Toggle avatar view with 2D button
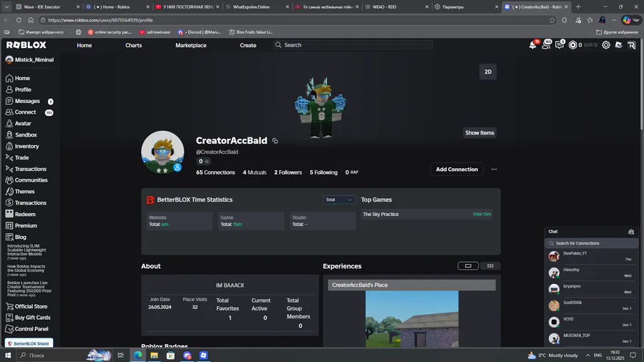 pyautogui.click(x=488, y=72)
